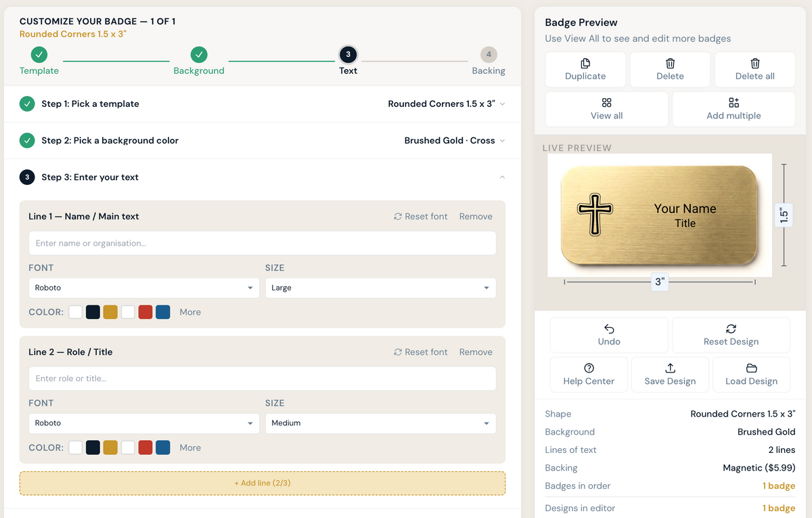The height and width of the screenshot is (518, 812).
Task: Click the Rounded Corners 1.5 x 3" chevron
Action: pyautogui.click(x=502, y=104)
